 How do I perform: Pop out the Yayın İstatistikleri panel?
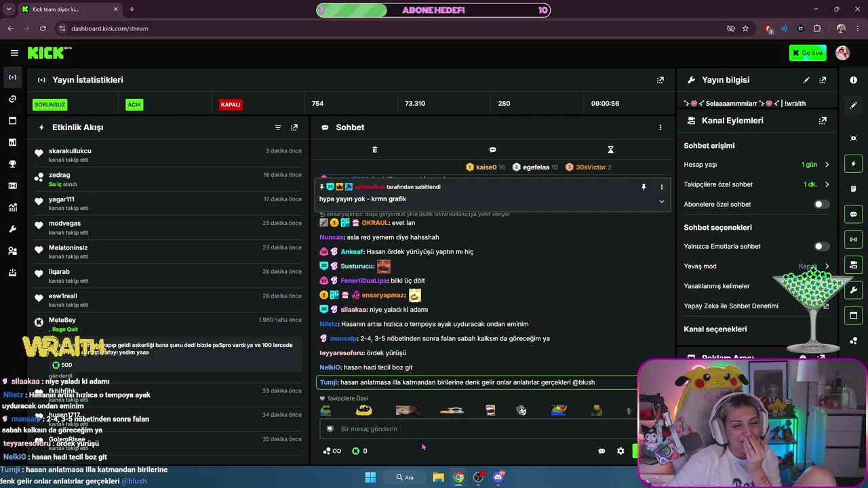pos(660,80)
